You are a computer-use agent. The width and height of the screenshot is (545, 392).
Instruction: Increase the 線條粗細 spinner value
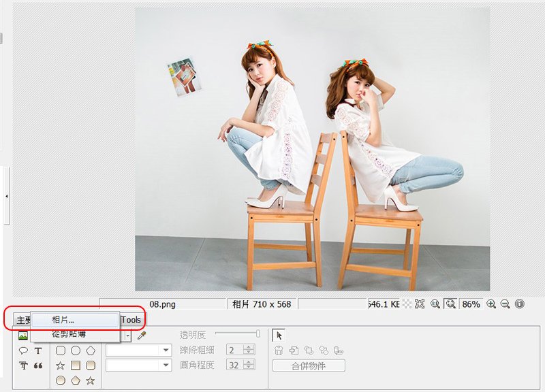tap(249, 347)
